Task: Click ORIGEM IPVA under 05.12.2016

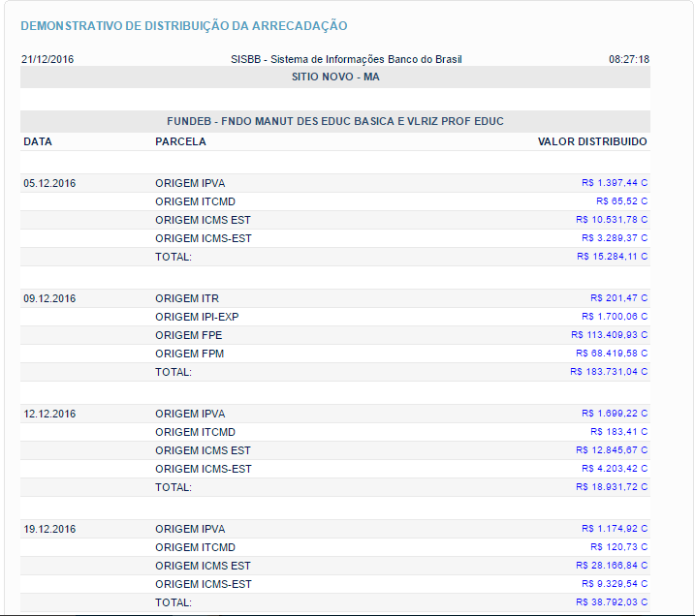Action: pyautogui.click(x=190, y=183)
